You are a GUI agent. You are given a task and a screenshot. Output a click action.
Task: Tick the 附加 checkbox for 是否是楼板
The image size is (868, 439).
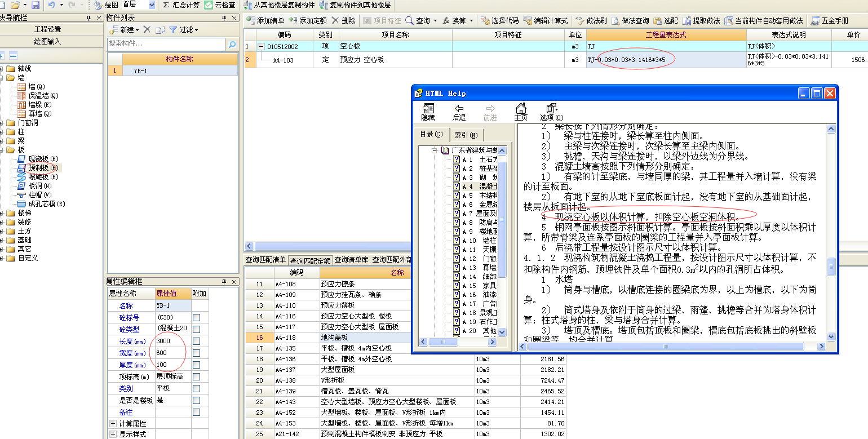point(196,400)
